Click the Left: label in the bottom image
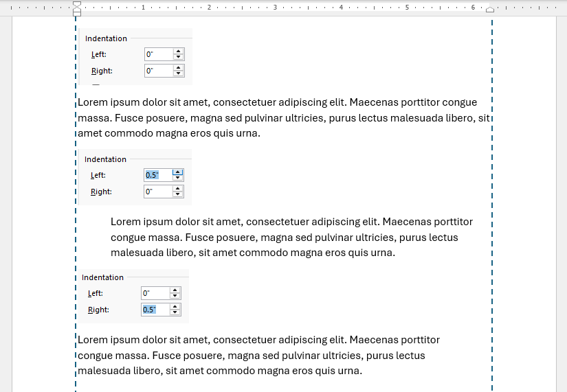567x392 pixels. click(96, 293)
